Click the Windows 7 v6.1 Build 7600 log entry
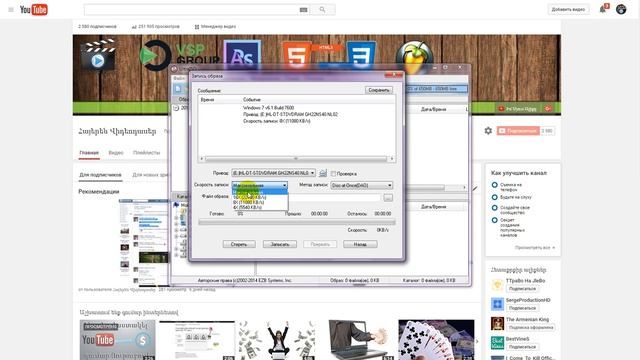 coord(269,108)
